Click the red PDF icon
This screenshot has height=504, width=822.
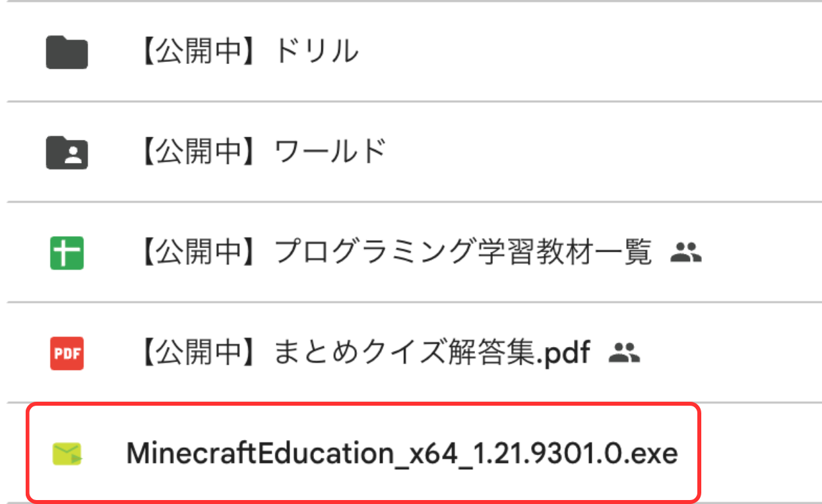pos(66,353)
